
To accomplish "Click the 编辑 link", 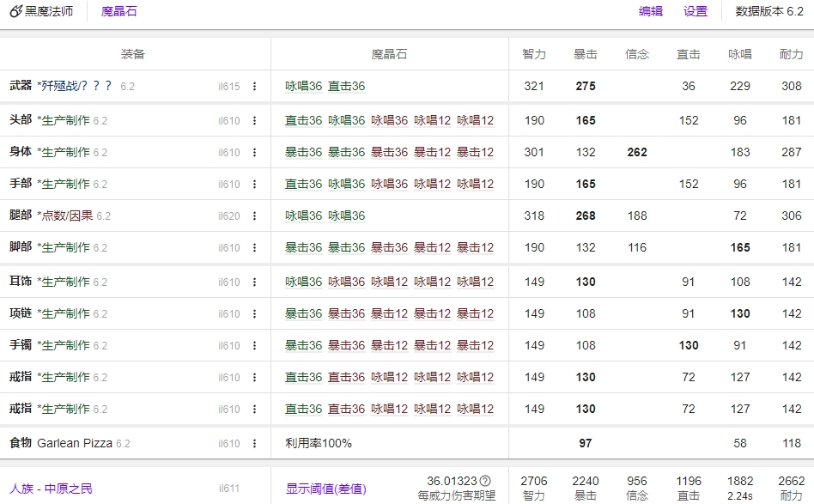I will click(651, 12).
